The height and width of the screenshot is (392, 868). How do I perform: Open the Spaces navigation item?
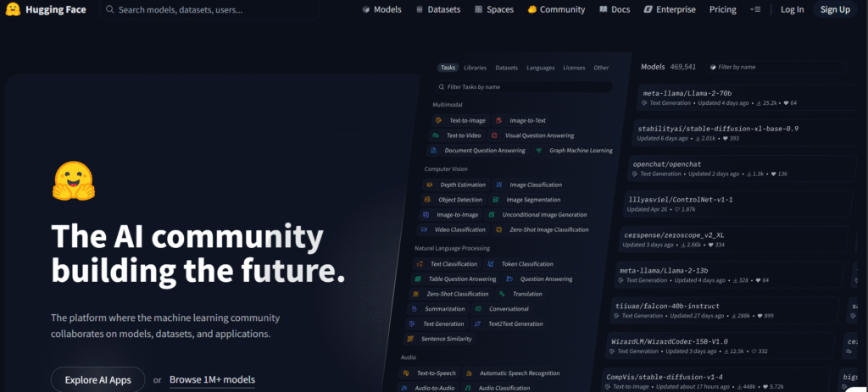click(x=494, y=9)
